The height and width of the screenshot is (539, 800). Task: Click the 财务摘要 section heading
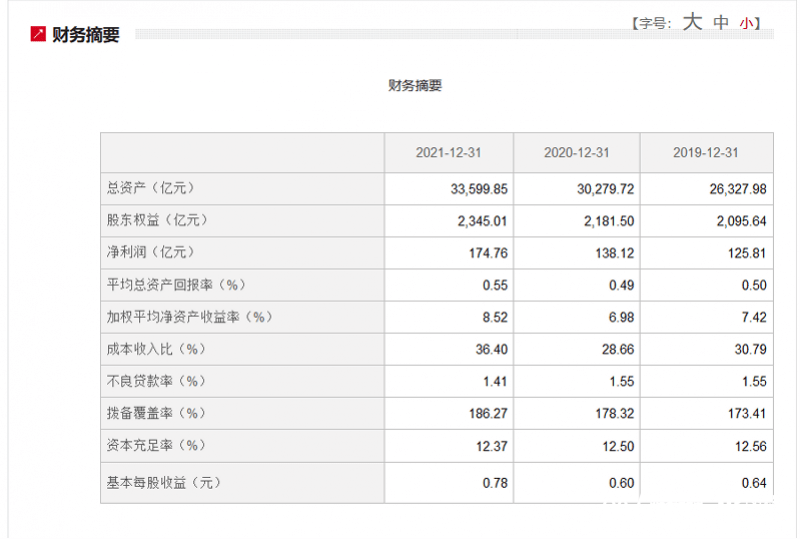tap(86, 35)
